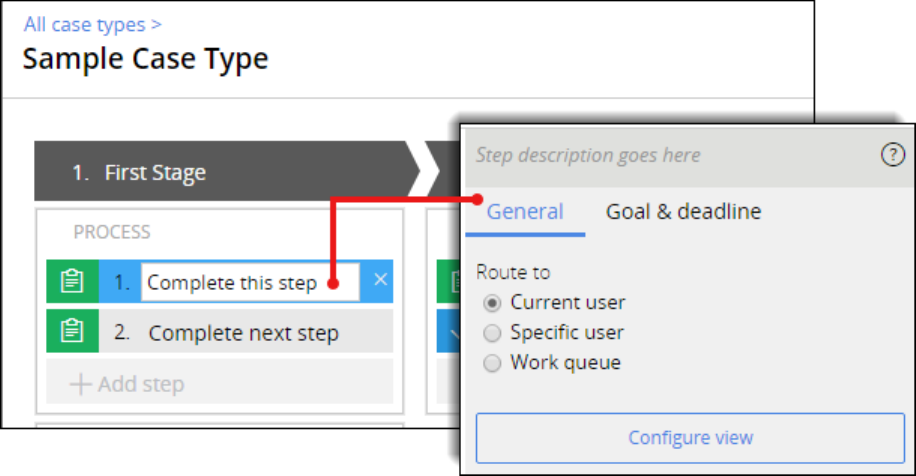Switch to the General tab
The width and height of the screenshot is (916, 476).
pos(525,212)
